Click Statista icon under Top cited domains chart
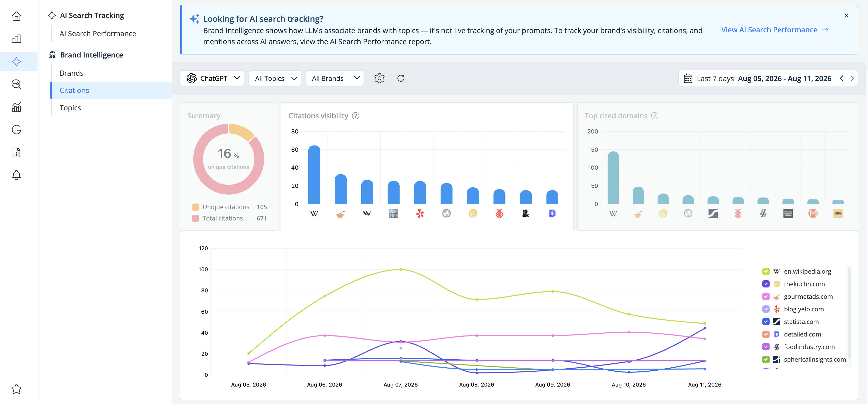This screenshot has height=404, width=868. pos(713,214)
